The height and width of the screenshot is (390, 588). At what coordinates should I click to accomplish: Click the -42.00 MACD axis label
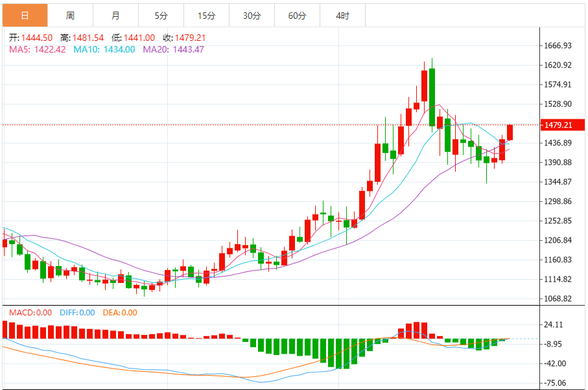tap(555, 364)
